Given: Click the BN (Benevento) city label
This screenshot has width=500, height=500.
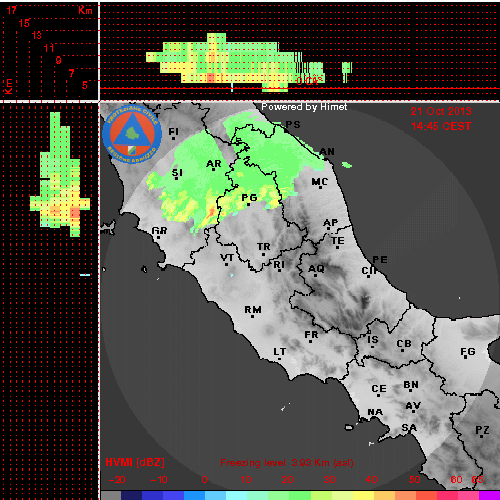Looking at the screenshot, I should tap(411, 385).
